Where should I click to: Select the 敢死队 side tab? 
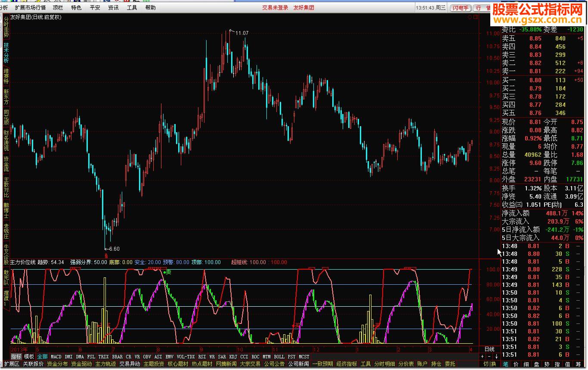(6, 277)
